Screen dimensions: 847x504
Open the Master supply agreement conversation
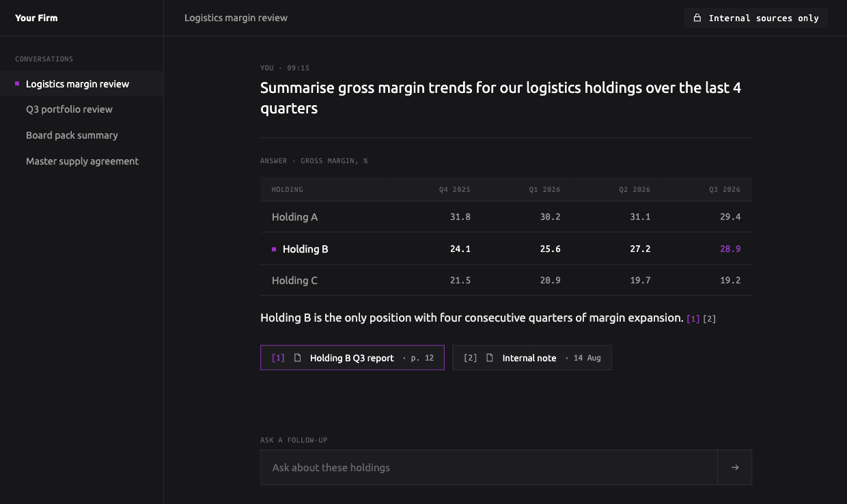[x=81, y=161]
